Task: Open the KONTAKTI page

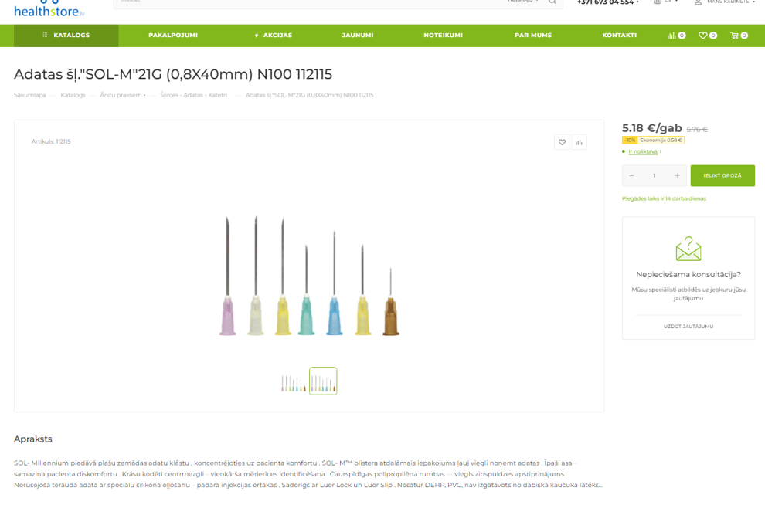Action: click(x=619, y=36)
